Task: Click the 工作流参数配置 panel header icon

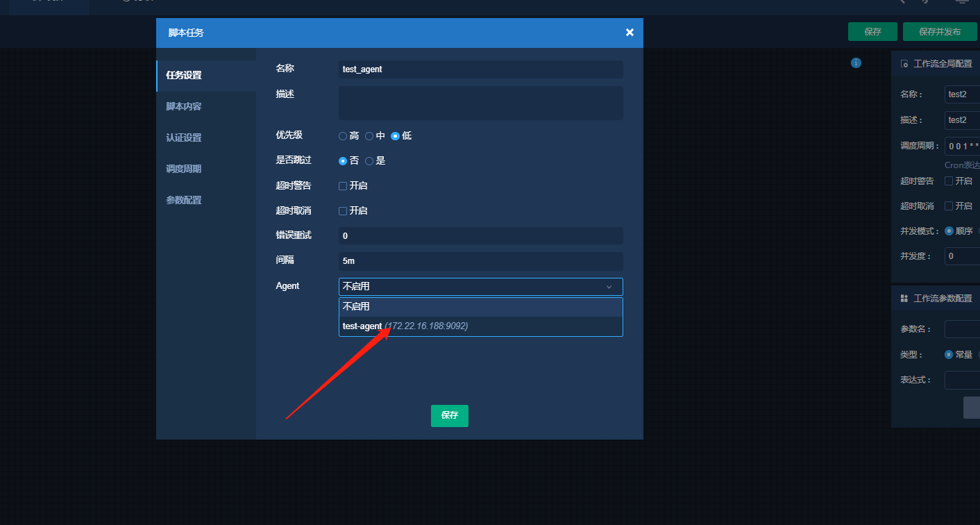Action: pyautogui.click(x=904, y=299)
